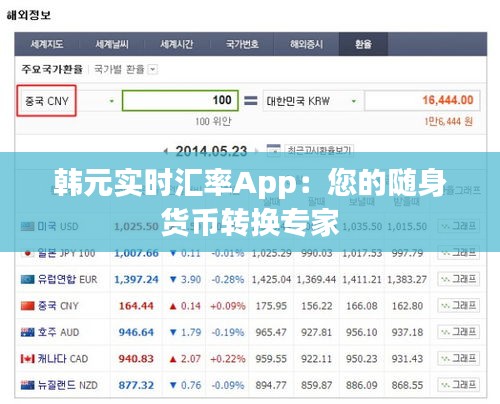Open the 중국 CNY source currency dropdown
The width and height of the screenshot is (500, 404).
click(68, 101)
